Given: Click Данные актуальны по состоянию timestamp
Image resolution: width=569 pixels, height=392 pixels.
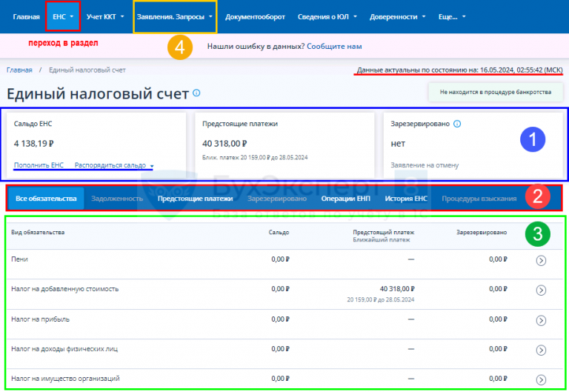Looking at the screenshot, I should [x=460, y=70].
